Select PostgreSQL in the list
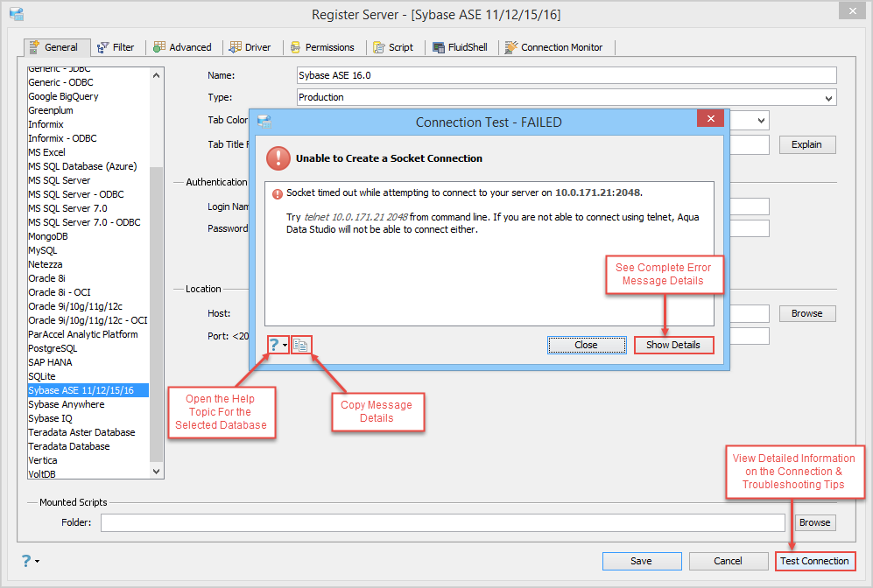The width and height of the screenshot is (873, 588). point(53,348)
